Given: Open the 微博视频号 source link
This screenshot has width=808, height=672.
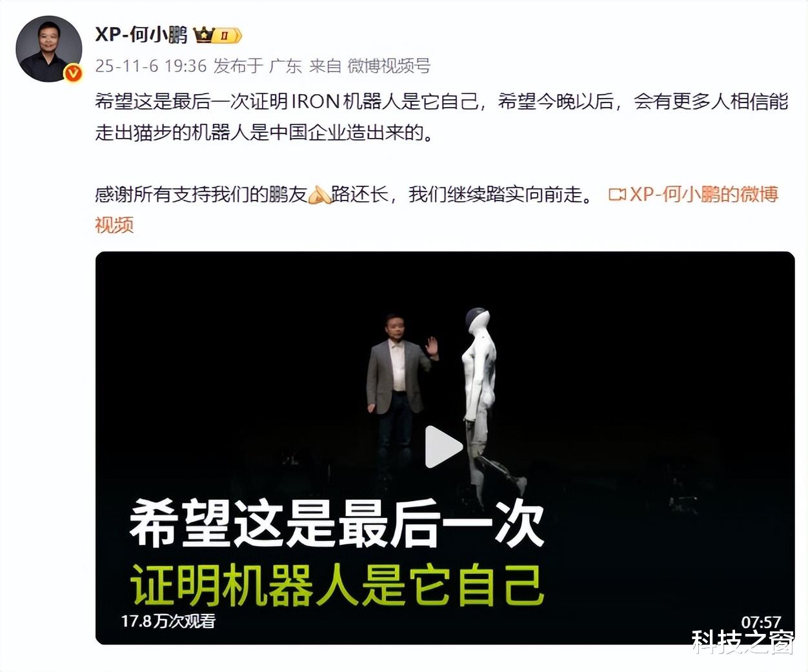Looking at the screenshot, I should point(389,66).
